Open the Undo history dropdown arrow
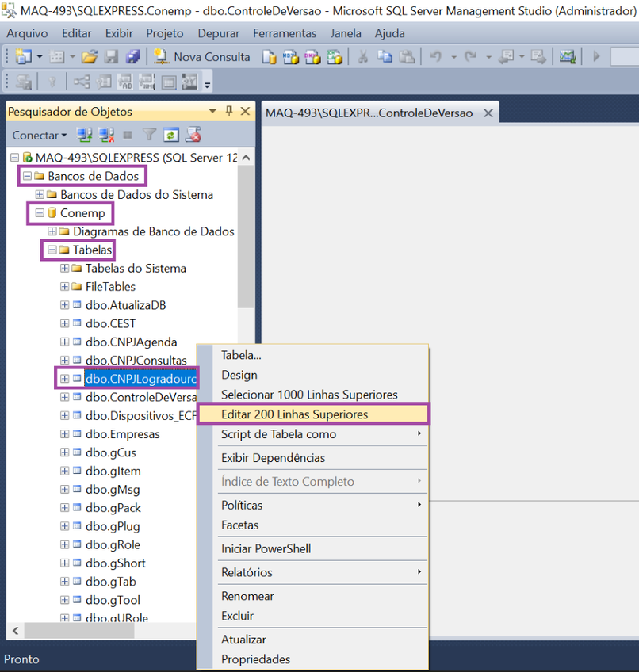 453,57
